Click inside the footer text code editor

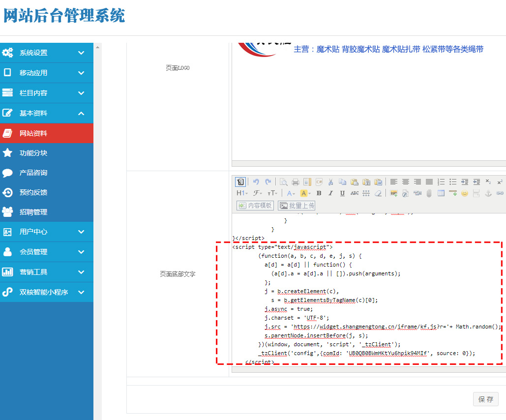click(369, 290)
